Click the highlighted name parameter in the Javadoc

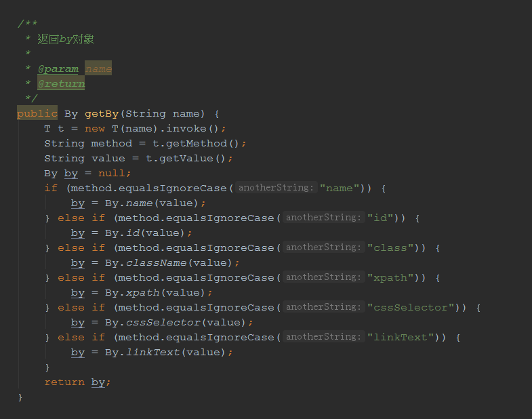tap(98, 69)
